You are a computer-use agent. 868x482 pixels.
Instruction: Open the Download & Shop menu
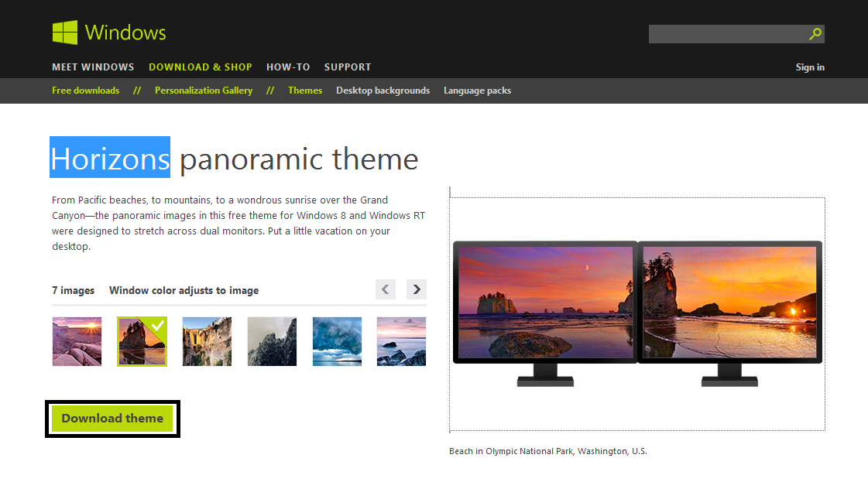point(201,67)
